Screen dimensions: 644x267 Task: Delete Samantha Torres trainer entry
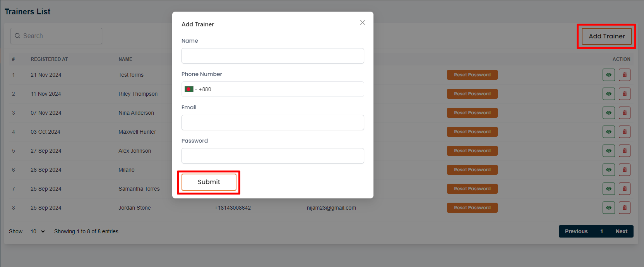624,189
